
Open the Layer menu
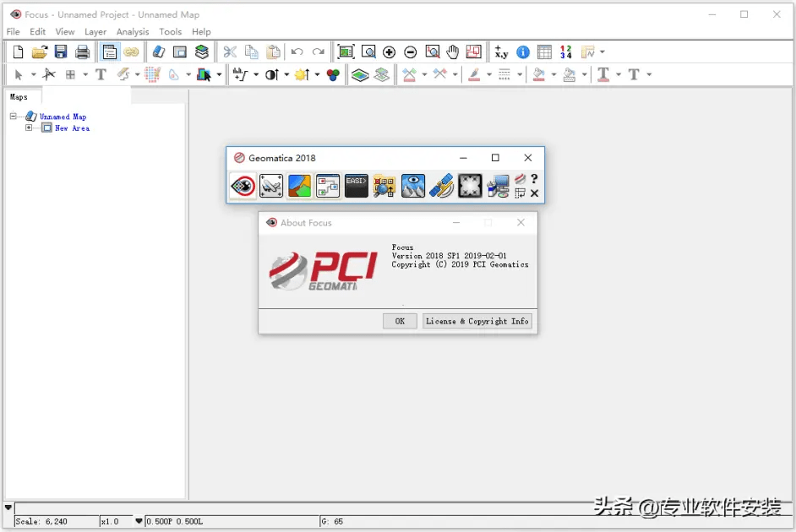(x=95, y=31)
